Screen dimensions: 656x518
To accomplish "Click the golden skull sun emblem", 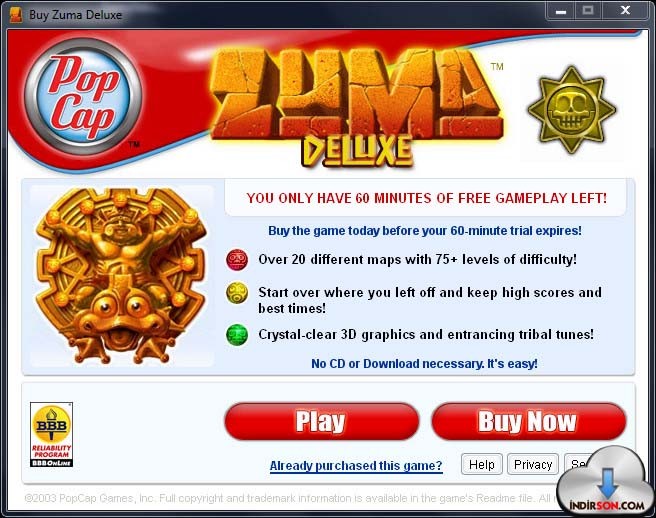I will click(571, 110).
